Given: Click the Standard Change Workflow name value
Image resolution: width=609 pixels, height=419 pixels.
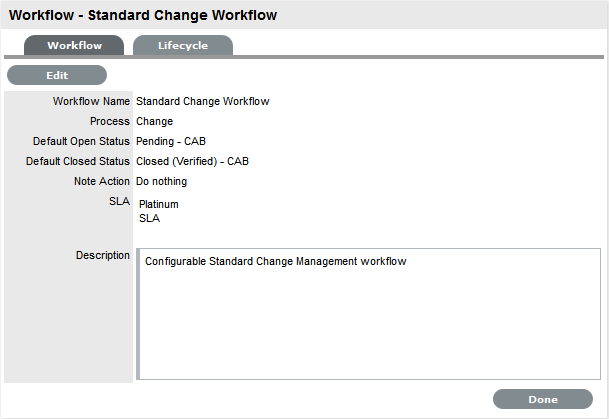Looking at the screenshot, I should click(202, 101).
